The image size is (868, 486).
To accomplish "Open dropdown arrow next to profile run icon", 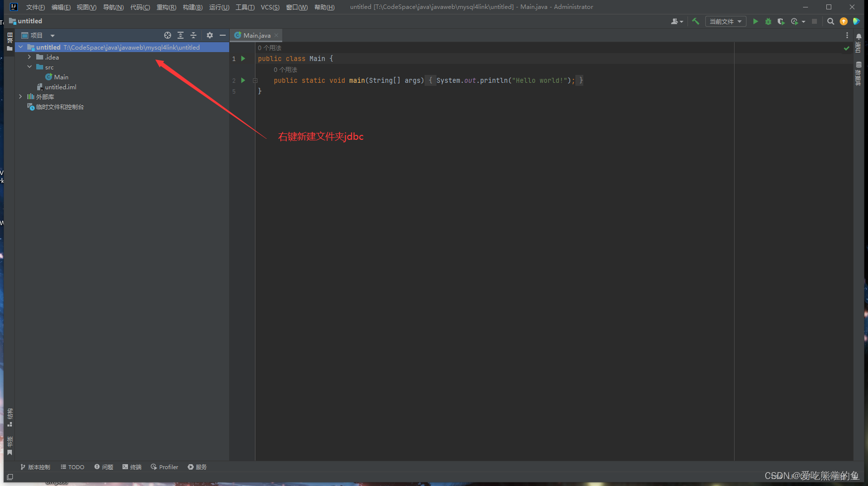I will pyautogui.click(x=803, y=21).
